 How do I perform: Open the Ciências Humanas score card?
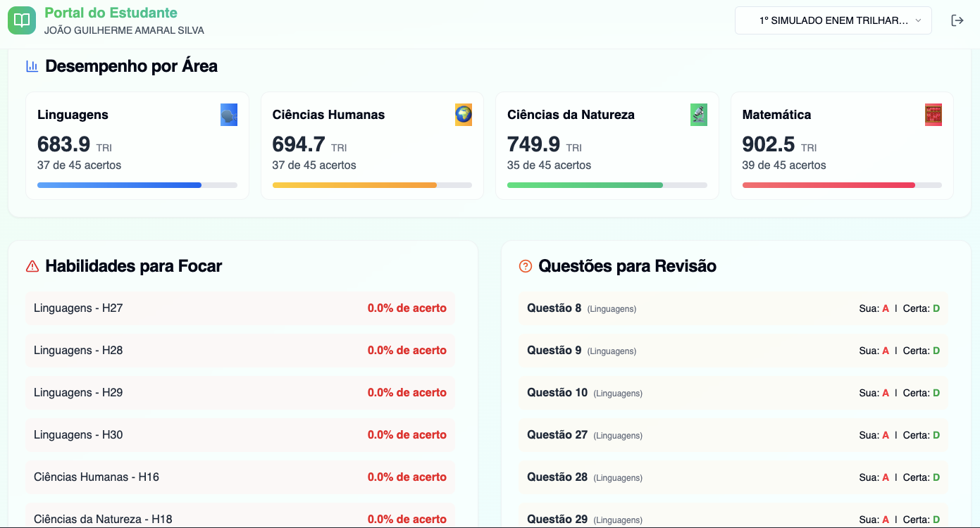pyautogui.click(x=372, y=146)
